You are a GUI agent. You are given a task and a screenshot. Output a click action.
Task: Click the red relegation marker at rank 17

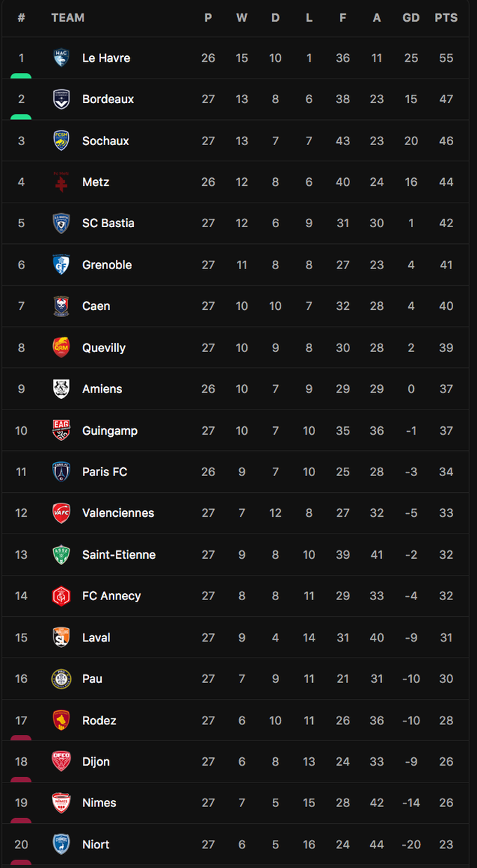(x=21, y=738)
